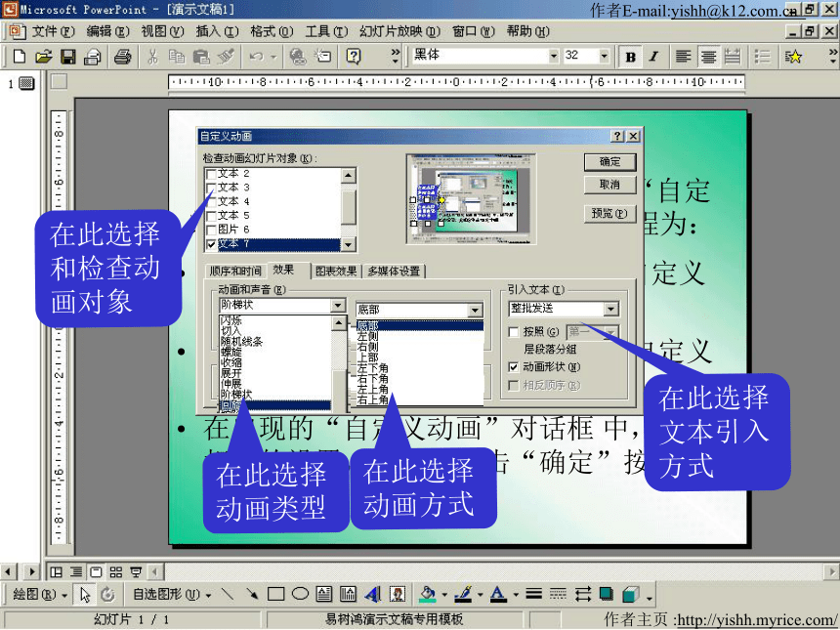The width and height of the screenshot is (840, 630).
Task: Undo the last action with the Undo icon
Action: [x=257, y=57]
